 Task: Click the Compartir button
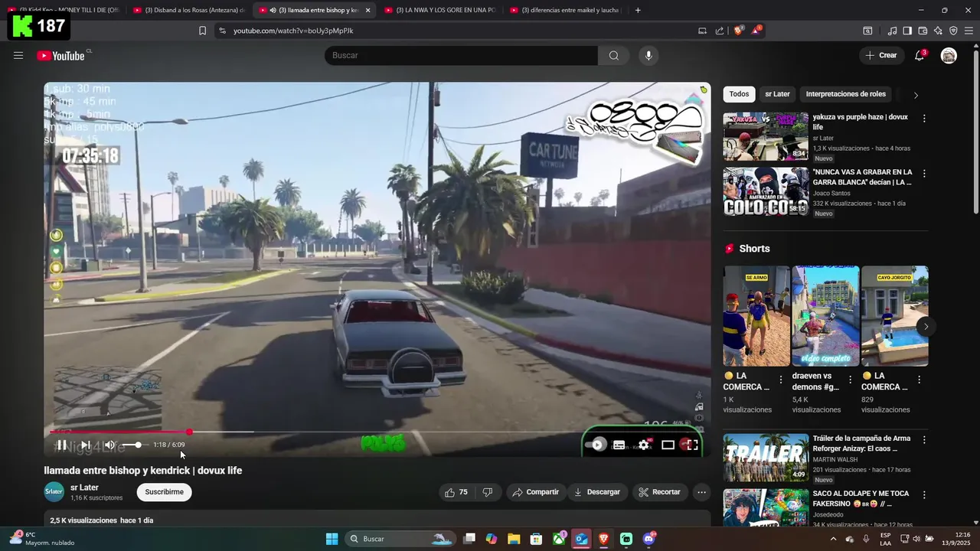tap(536, 492)
